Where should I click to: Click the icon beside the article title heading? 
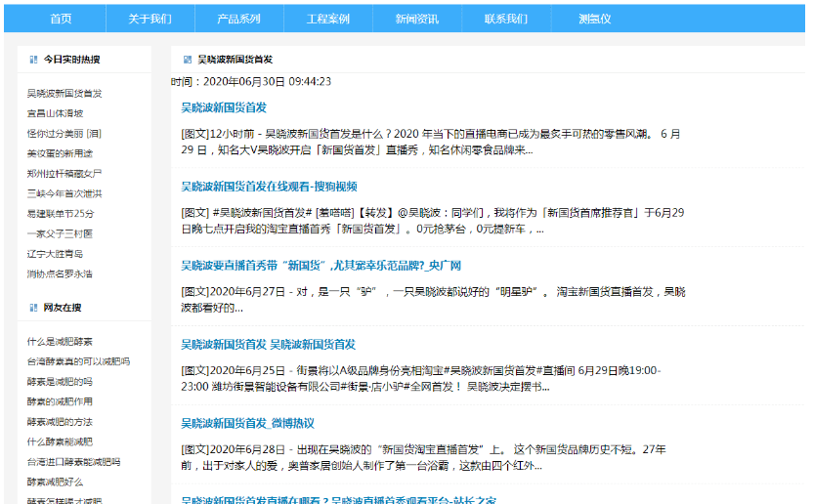[188, 60]
